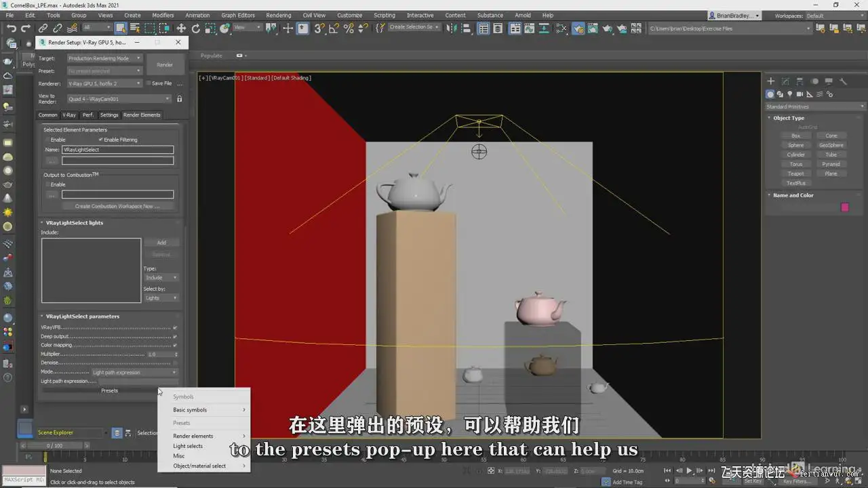This screenshot has height=488, width=868.
Task: Click the lock view to render icon
Action: click(x=179, y=99)
